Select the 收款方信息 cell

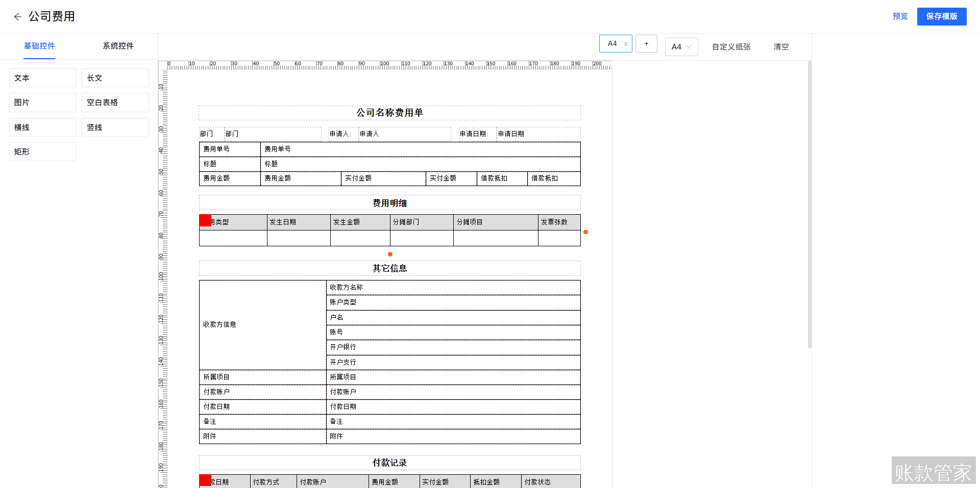263,325
